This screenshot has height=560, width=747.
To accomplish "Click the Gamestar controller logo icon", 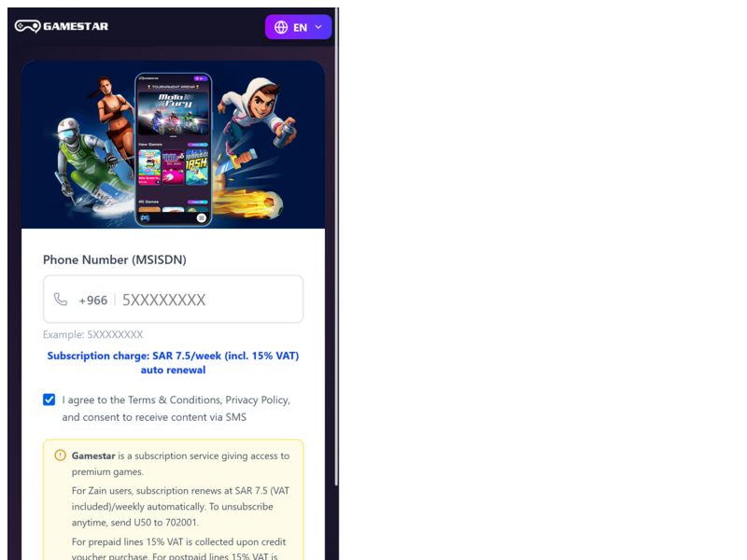I will (x=27, y=26).
